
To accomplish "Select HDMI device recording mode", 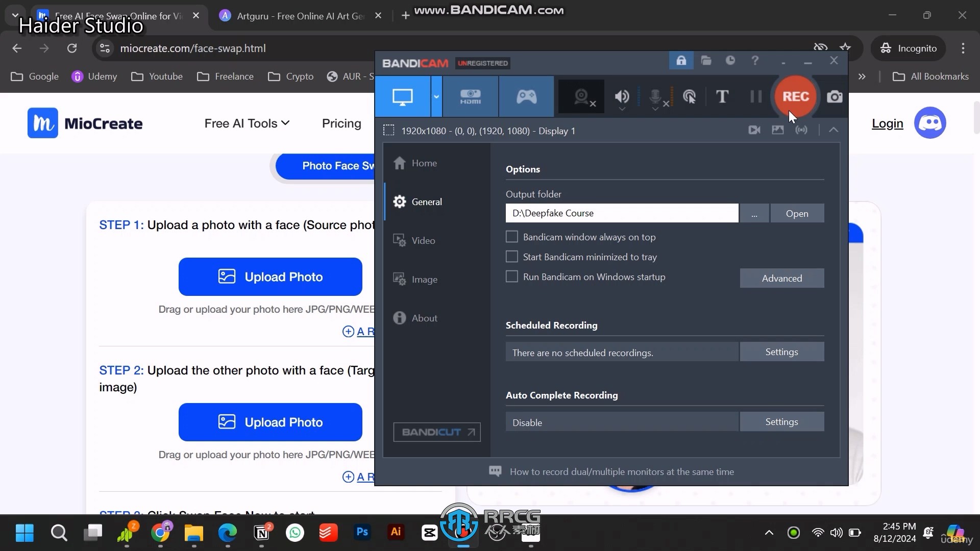I will (x=470, y=96).
